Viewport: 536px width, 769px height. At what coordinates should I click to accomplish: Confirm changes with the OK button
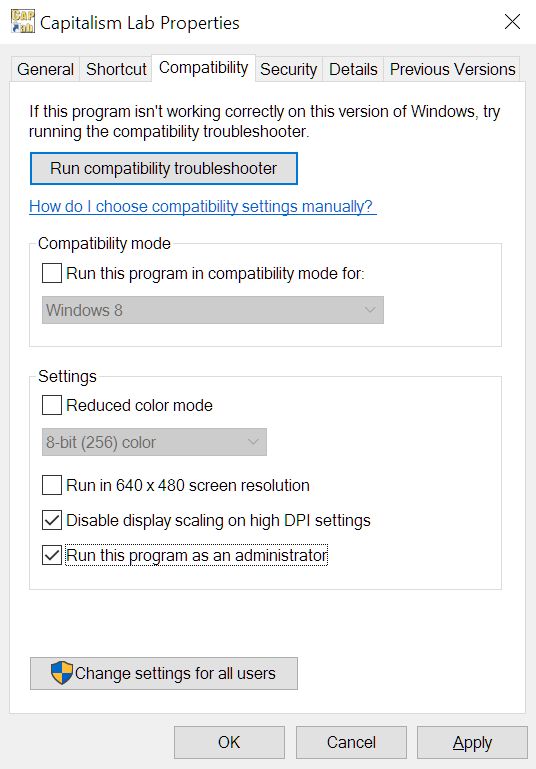point(229,743)
